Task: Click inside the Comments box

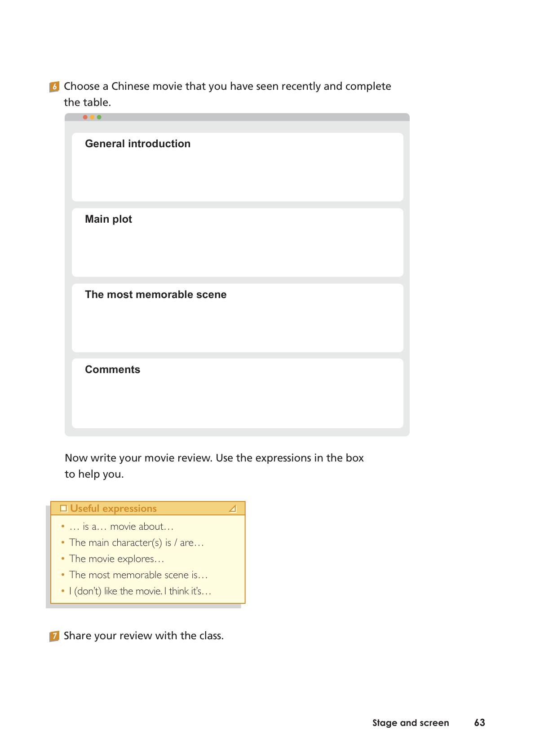Action: click(x=237, y=393)
